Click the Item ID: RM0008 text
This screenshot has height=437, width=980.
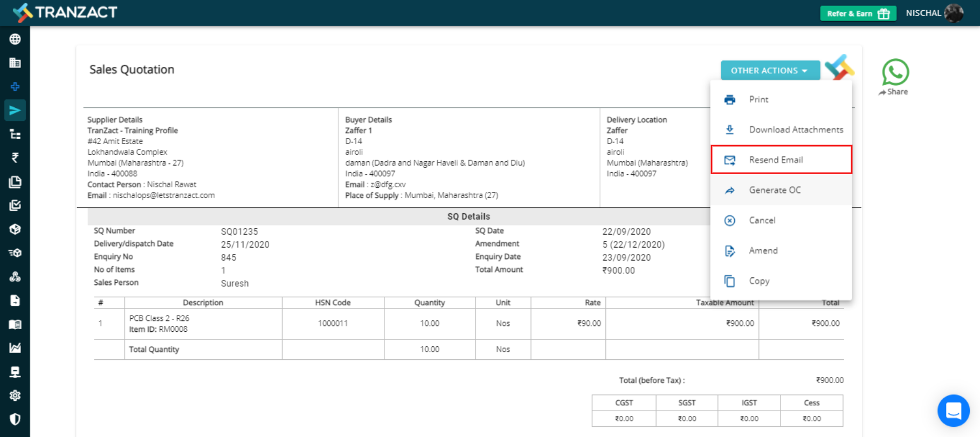point(158,329)
